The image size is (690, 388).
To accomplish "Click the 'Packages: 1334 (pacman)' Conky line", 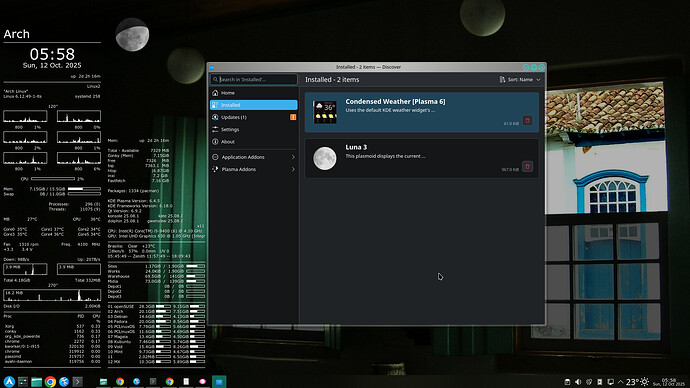I will point(133,191).
